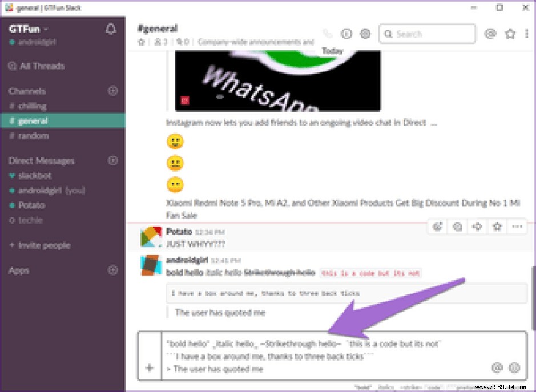Expand more message options with the ellipsis
The height and width of the screenshot is (392, 536).
tap(517, 227)
